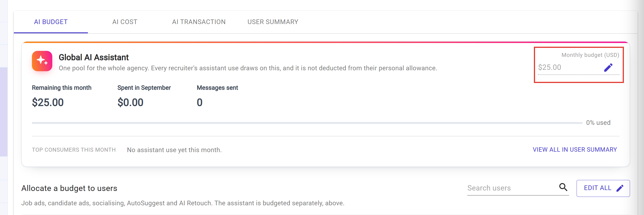
Task: Click the search users magnifier icon
Action: pos(563,187)
